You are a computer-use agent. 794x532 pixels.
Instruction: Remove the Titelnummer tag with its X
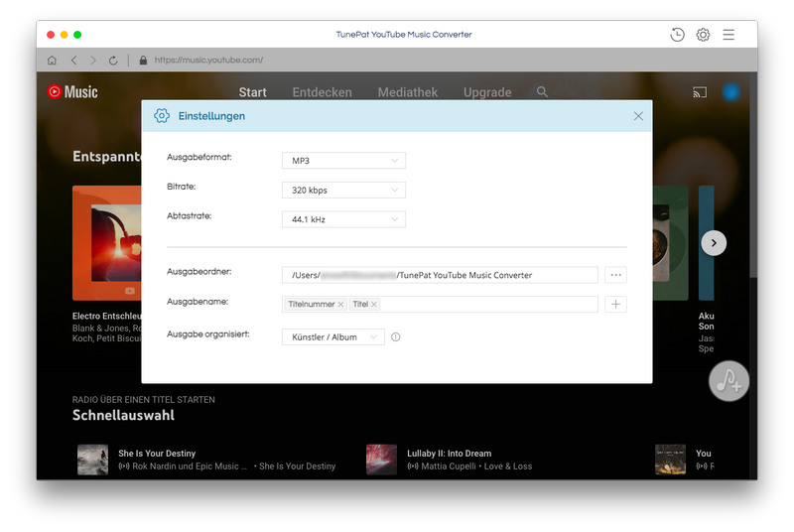click(x=340, y=305)
